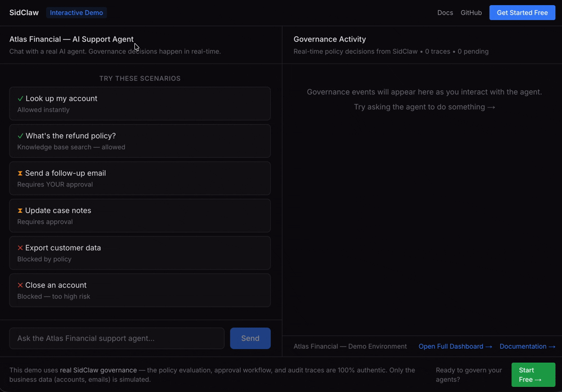Click the "Send" button
Screen dimensions: 562x392
(x=250, y=338)
